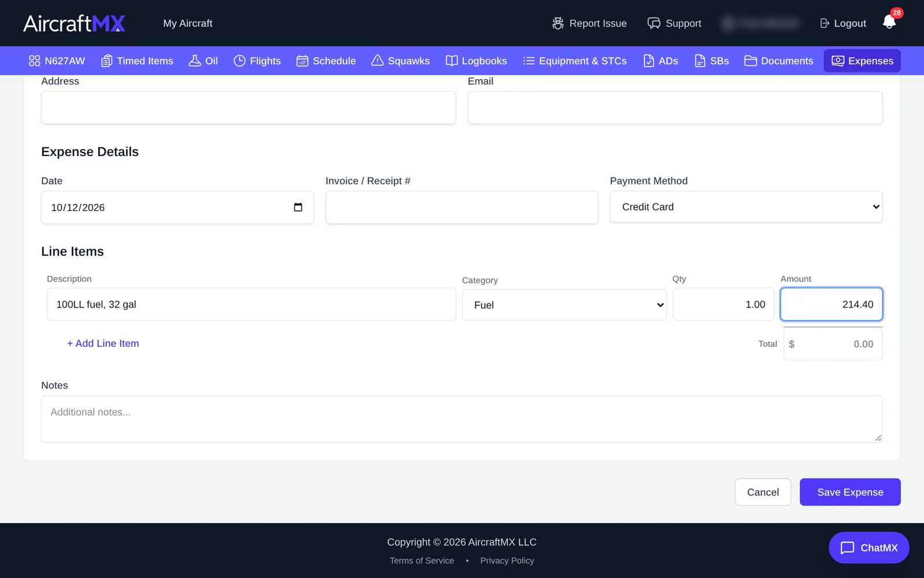Open N627AW aircraft dashboard icon

[35, 61]
